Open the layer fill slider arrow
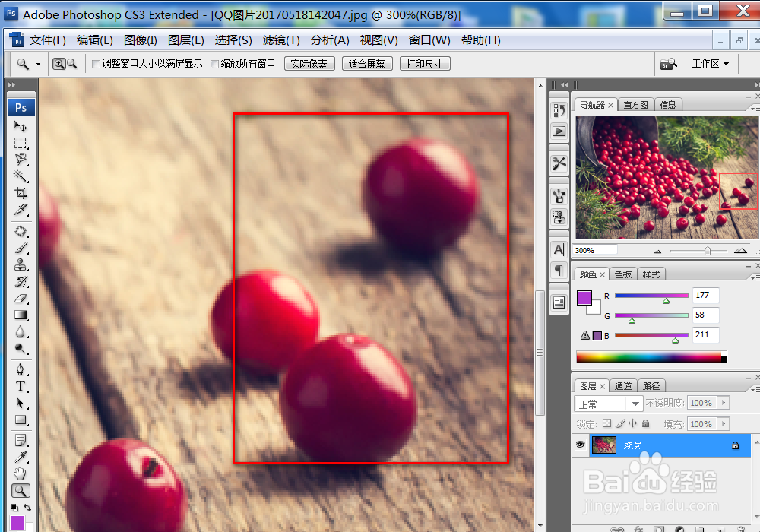The width and height of the screenshot is (760, 532). pos(724,424)
